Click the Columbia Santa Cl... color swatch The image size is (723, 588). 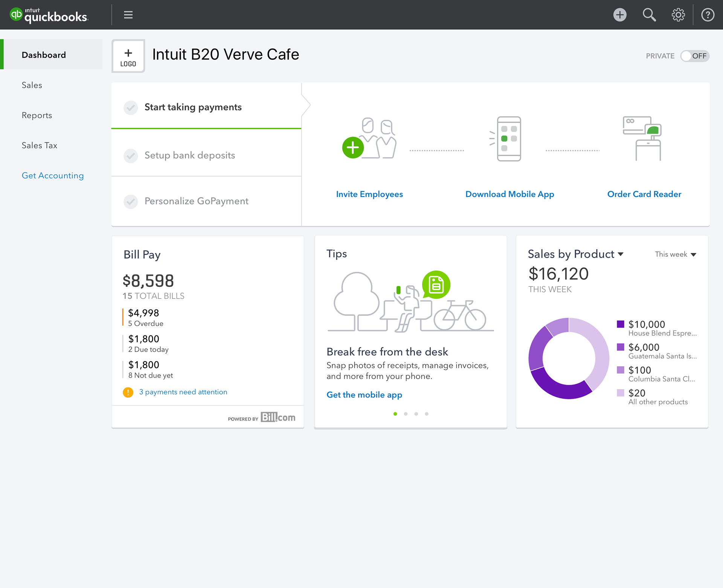(x=621, y=370)
